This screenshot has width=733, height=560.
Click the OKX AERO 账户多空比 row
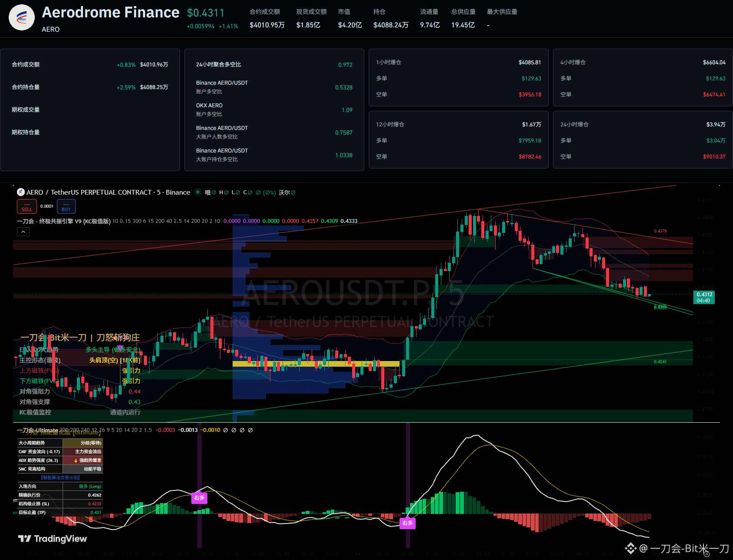click(274, 110)
